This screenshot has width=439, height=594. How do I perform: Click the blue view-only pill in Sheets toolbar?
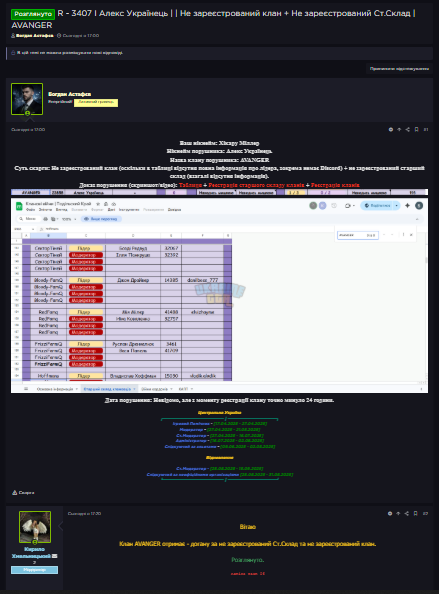101,219
